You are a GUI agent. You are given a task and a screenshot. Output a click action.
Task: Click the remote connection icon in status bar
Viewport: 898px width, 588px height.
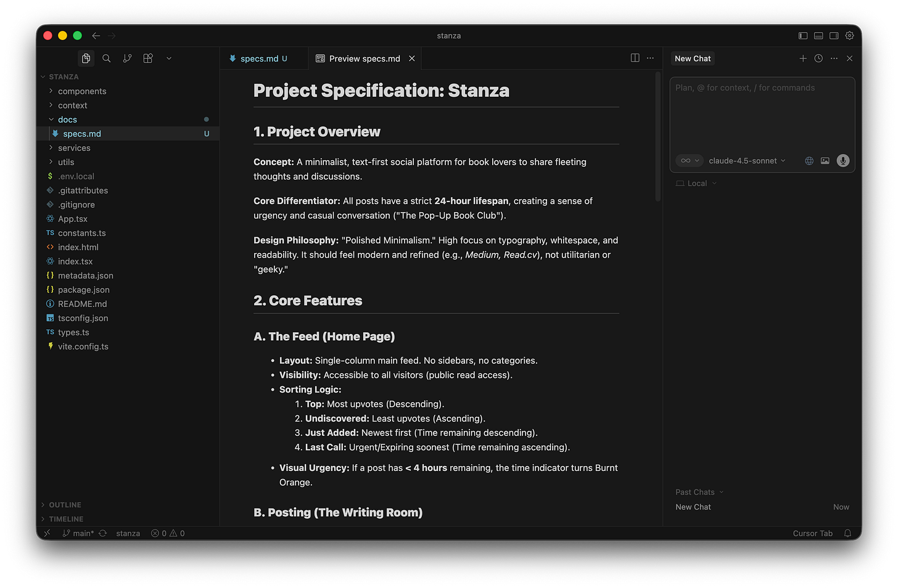(47, 533)
